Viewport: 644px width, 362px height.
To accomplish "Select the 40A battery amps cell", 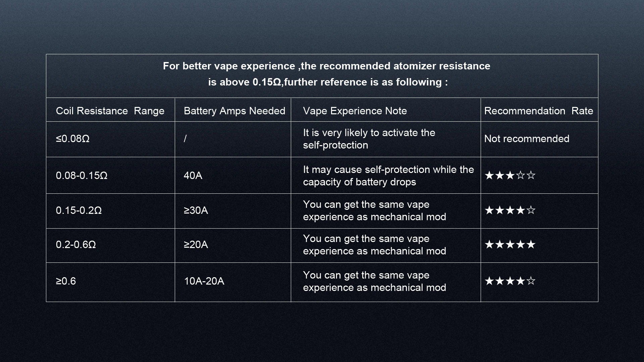I will [193, 175].
